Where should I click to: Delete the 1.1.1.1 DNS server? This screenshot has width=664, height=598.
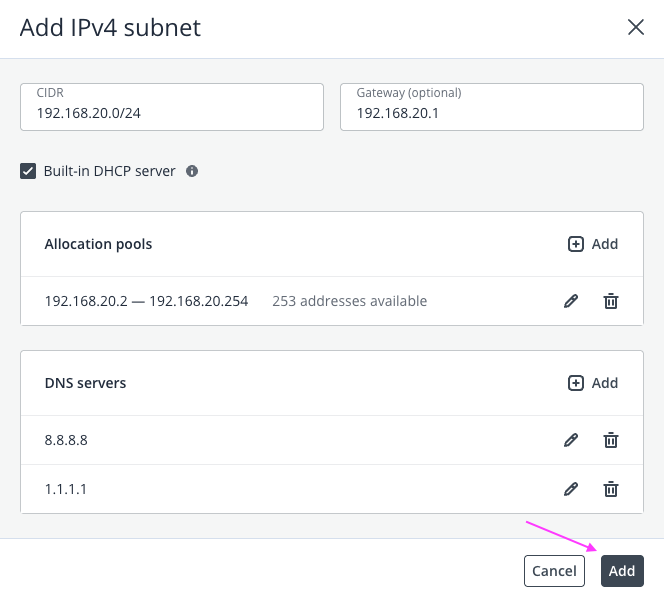point(610,489)
